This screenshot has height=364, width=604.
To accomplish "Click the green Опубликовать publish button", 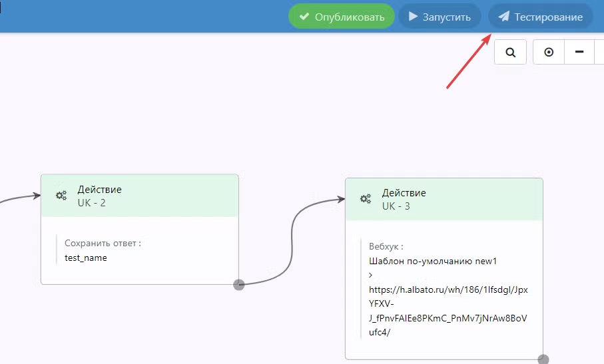I will tap(342, 17).
